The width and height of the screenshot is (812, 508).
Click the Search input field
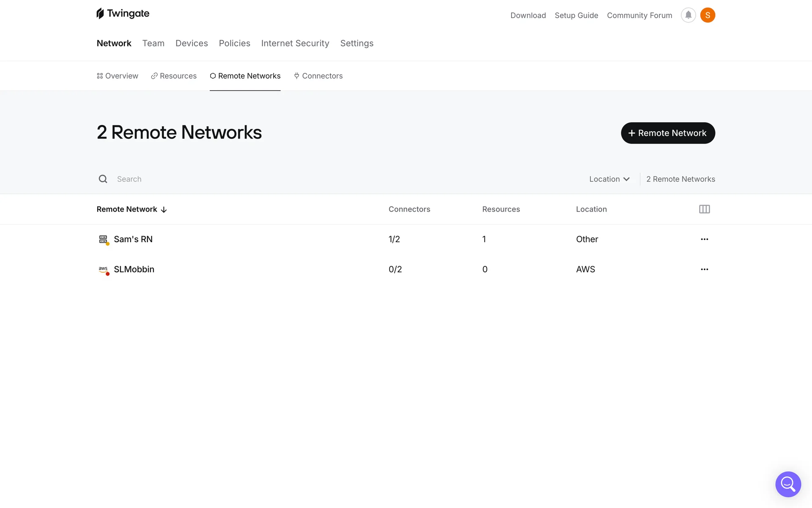(254, 179)
